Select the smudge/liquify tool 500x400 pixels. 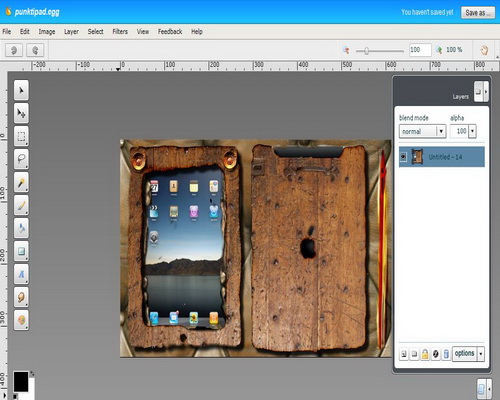[x=21, y=297]
